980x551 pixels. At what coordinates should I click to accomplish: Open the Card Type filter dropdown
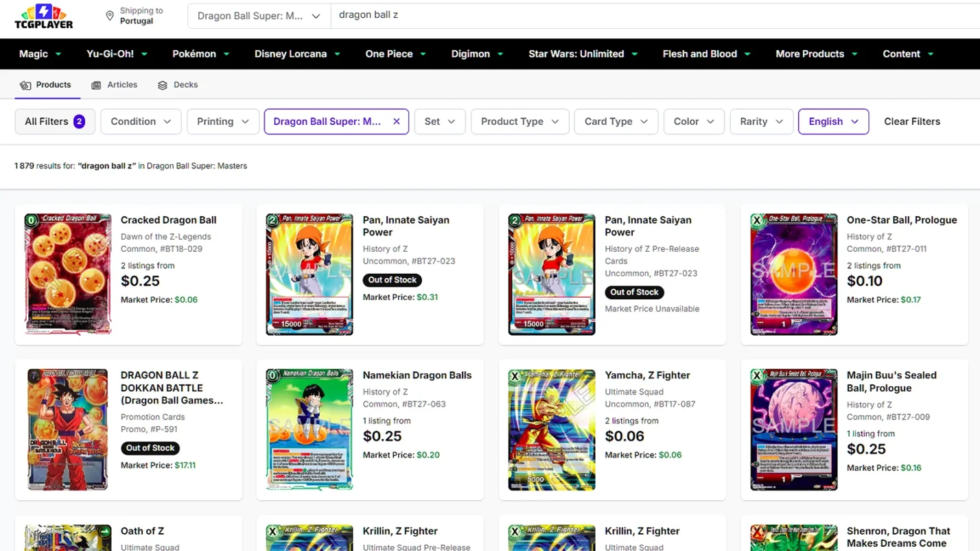(x=616, y=121)
